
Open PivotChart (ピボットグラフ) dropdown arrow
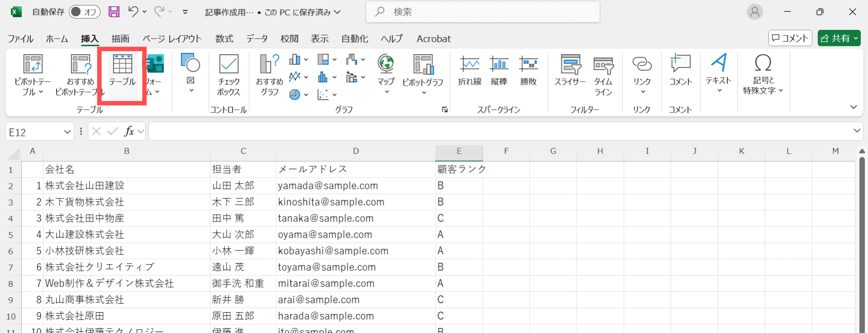(x=424, y=93)
